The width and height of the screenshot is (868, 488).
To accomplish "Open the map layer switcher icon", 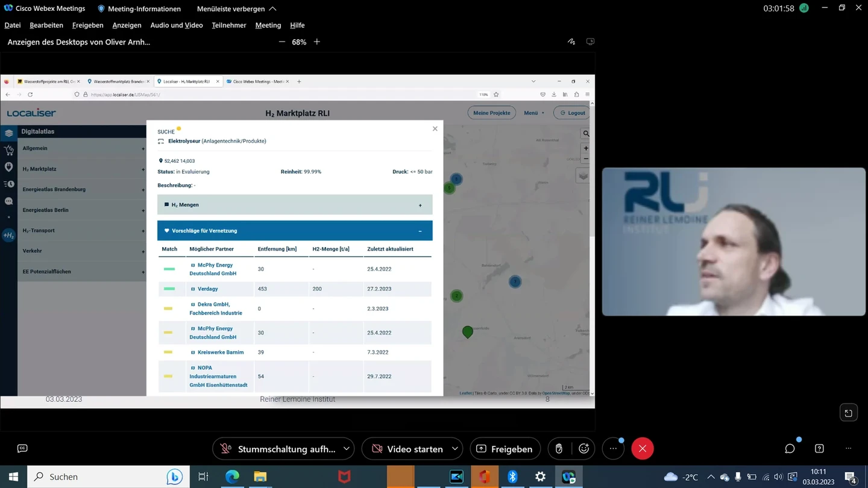I will (x=583, y=176).
